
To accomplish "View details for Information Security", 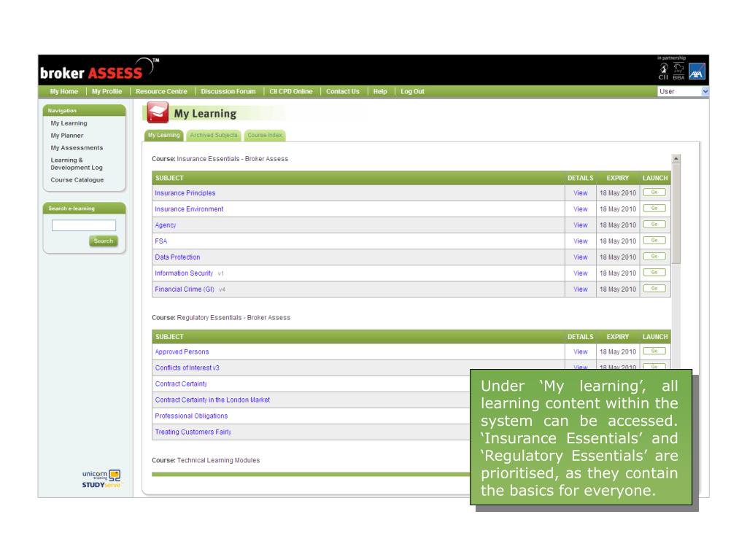I will [x=580, y=273].
